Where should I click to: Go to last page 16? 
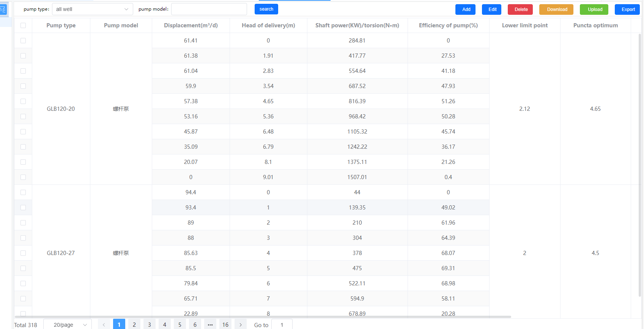pyautogui.click(x=225, y=325)
